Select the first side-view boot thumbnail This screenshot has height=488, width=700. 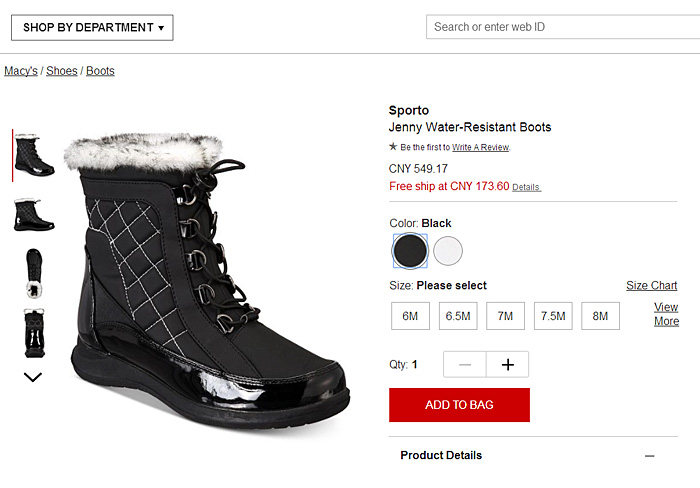click(x=34, y=155)
